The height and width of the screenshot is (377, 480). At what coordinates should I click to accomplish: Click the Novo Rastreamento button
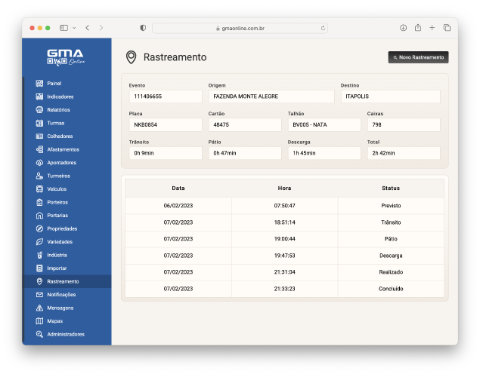(x=418, y=57)
